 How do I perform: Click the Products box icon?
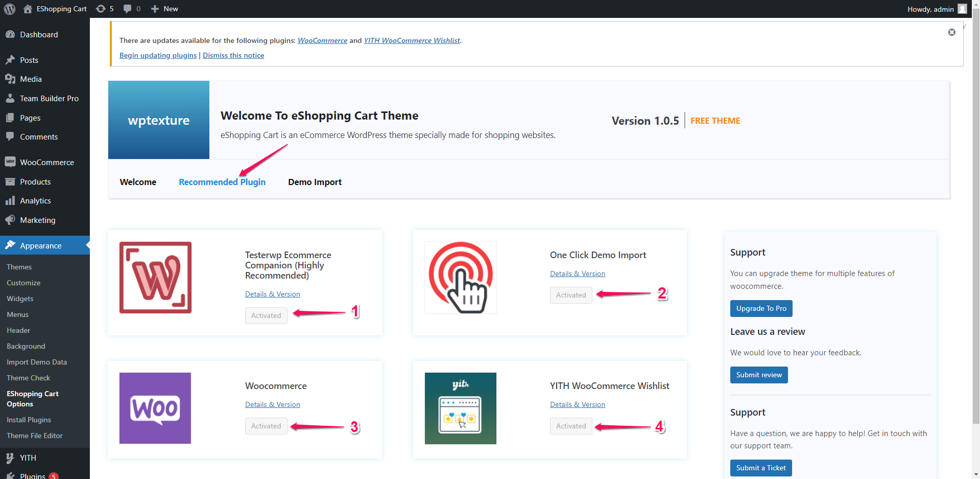point(10,181)
